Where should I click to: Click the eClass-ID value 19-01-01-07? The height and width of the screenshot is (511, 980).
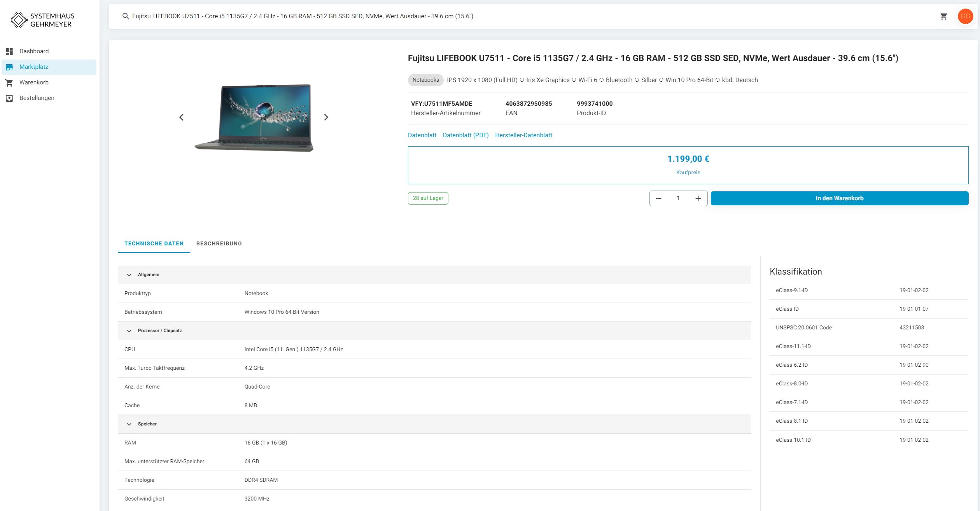coord(914,309)
